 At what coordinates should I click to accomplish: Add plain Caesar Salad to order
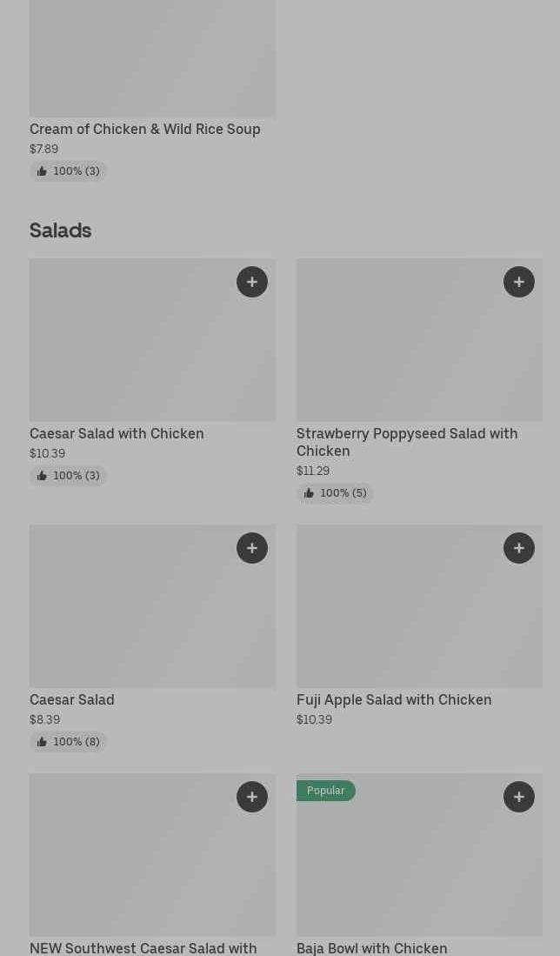pyautogui.click(x=252, y=548)
